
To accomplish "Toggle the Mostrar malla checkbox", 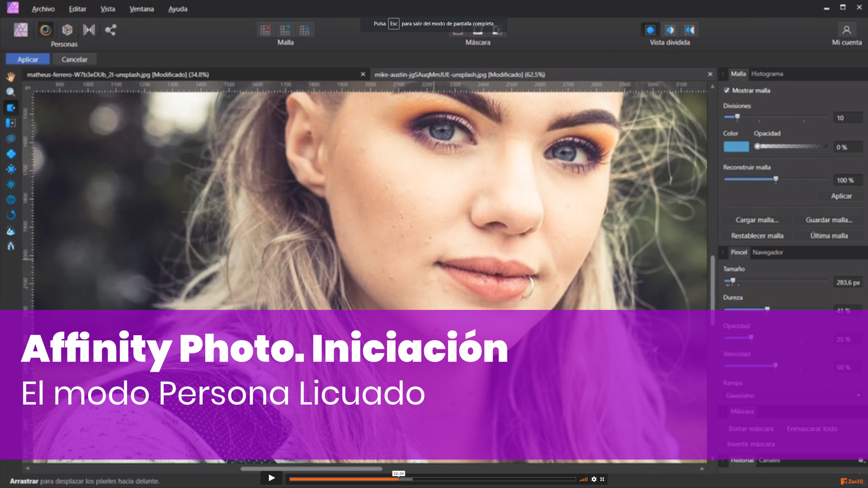I will [726, 90].
